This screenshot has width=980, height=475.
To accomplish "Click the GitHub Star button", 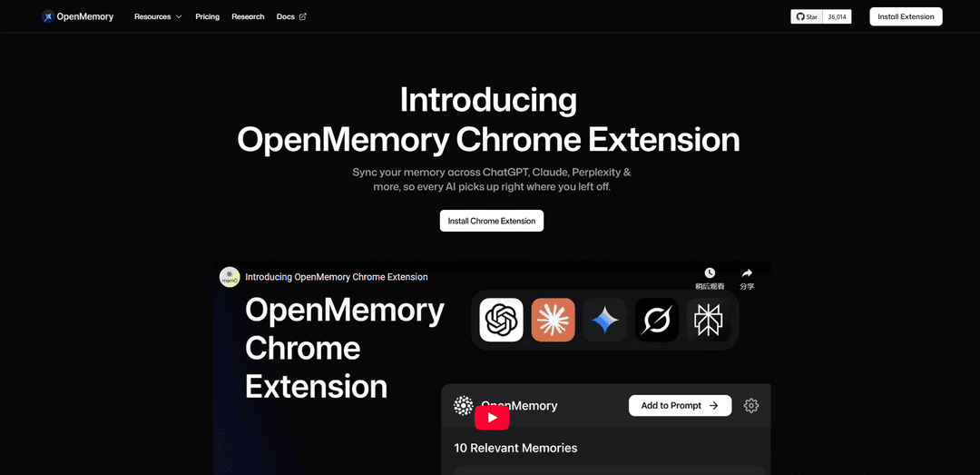I will pyautogui.click(x=808, y=17).
